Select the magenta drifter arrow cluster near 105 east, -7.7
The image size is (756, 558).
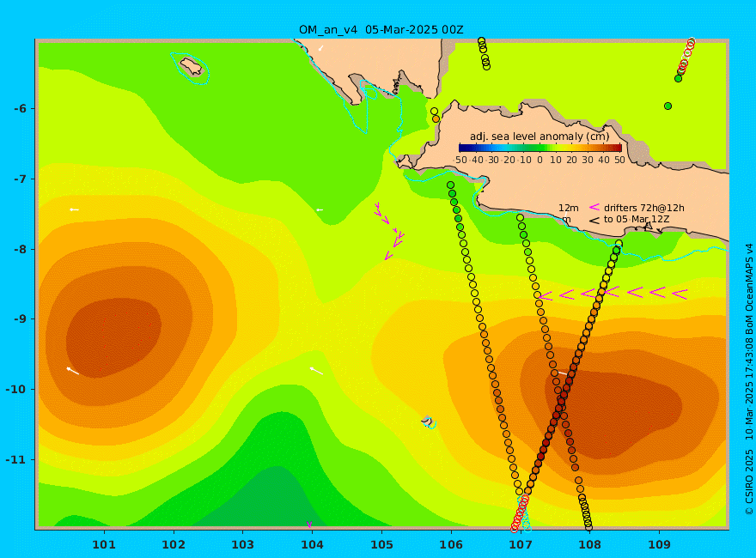pos(388,231)
